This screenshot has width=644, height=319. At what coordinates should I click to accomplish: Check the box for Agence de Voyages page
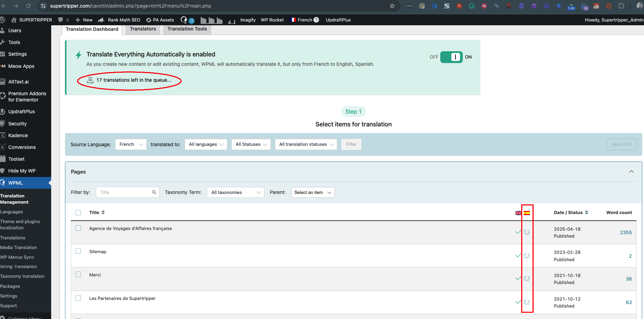(78, 228)
